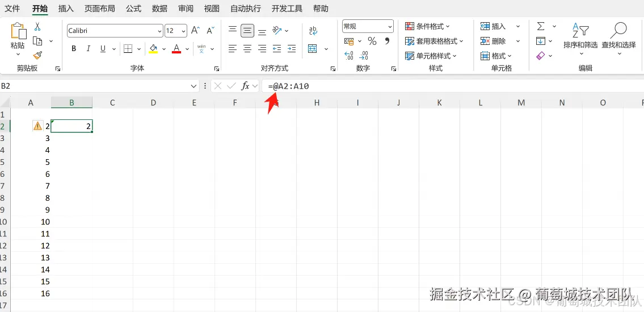Decrease decimal places

[364, 56]
